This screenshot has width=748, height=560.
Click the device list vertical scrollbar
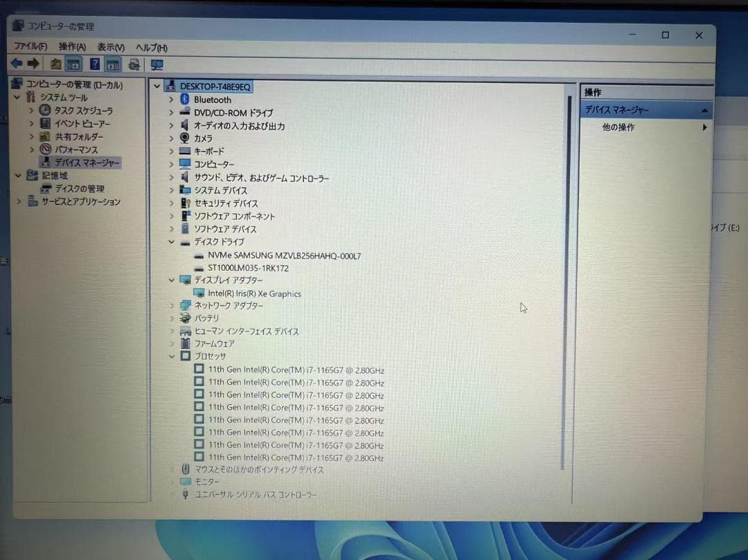[x=569, y=277]
